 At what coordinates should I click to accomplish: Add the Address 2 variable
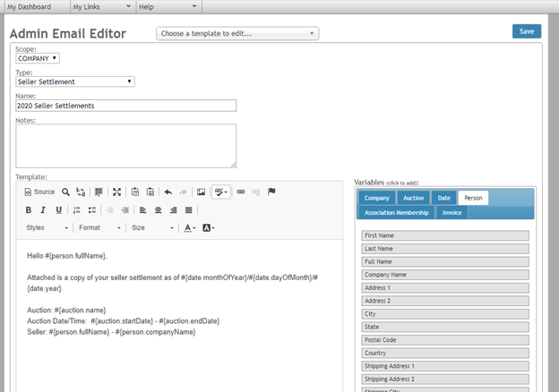445,301
